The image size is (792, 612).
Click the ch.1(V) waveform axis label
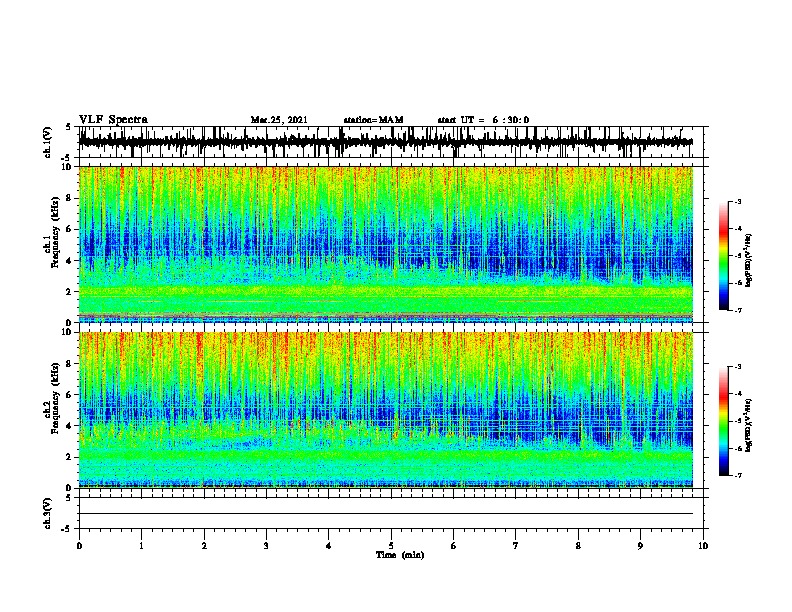click(48, 142)
